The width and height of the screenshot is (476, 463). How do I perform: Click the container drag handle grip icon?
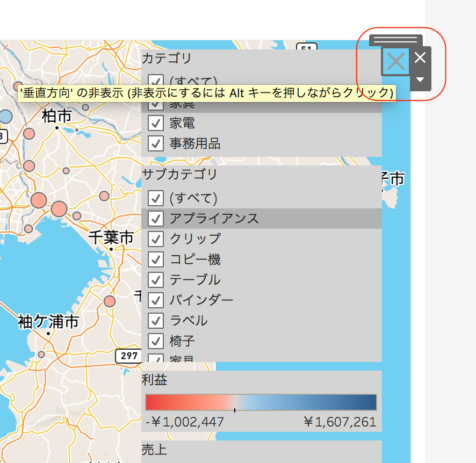(x=395, y=40)
